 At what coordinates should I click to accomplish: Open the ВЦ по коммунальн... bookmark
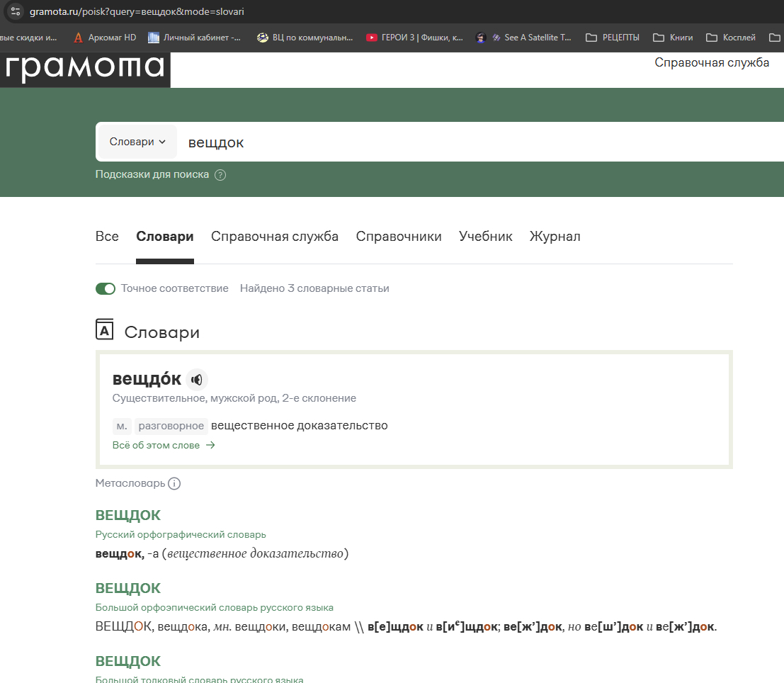tap(305, 38)
